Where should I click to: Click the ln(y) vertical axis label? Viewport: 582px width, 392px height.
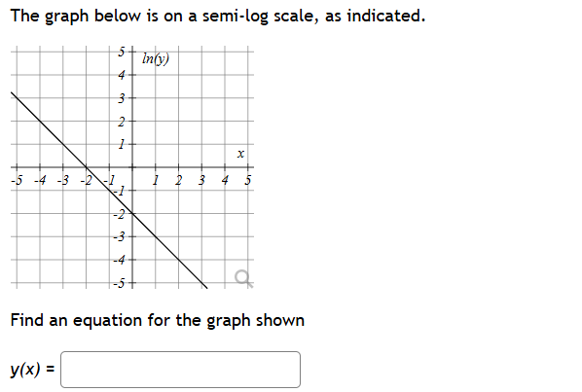pos(156,58)
